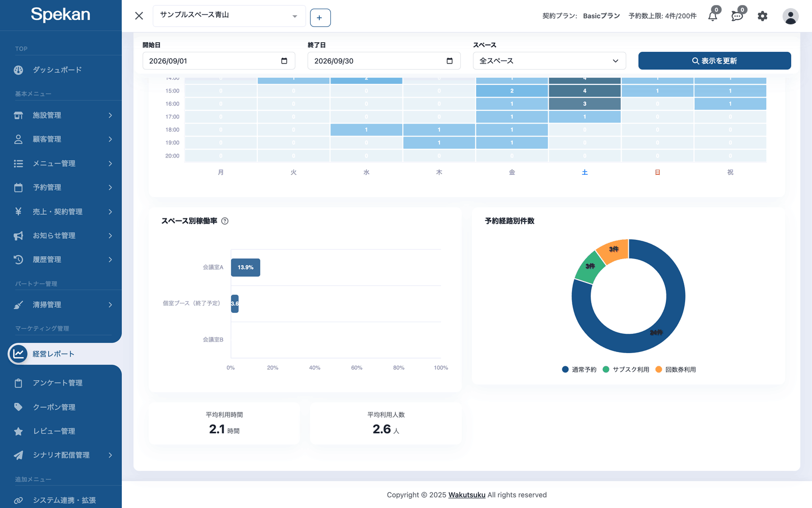Screen dimensions: 812x508
Task: Open calendar picker for 終了日 field
Action: (450, 61)
